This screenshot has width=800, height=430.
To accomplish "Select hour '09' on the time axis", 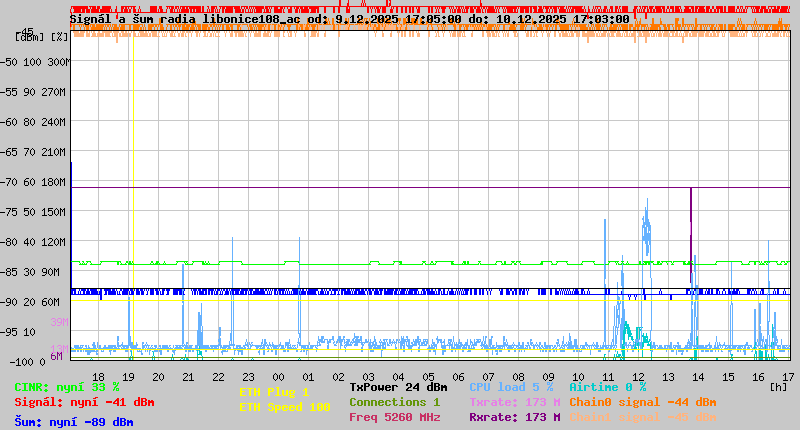I will (x=548, y=377).
